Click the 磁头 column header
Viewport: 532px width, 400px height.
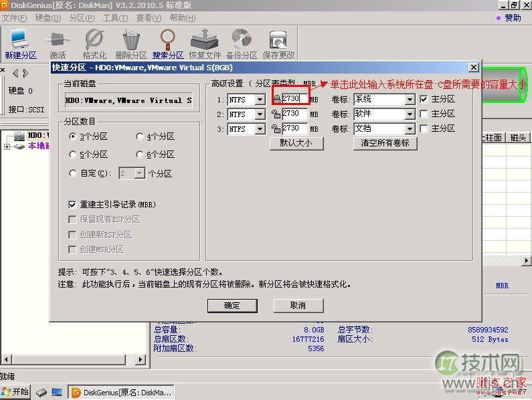click(x=518, y=138)
